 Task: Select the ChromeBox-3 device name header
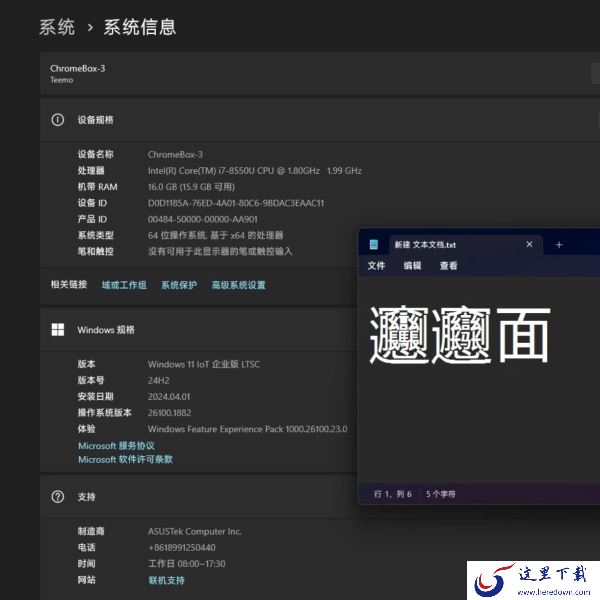[x=78, y=68]
